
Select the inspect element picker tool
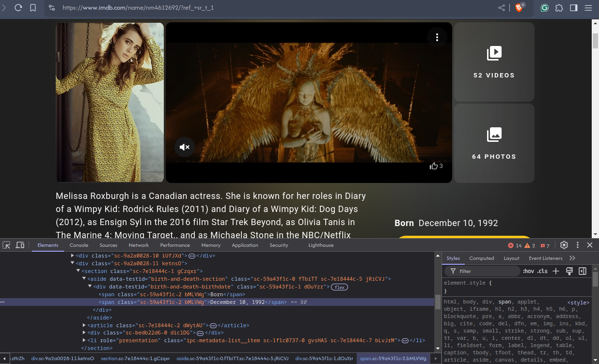pos(6,245)
